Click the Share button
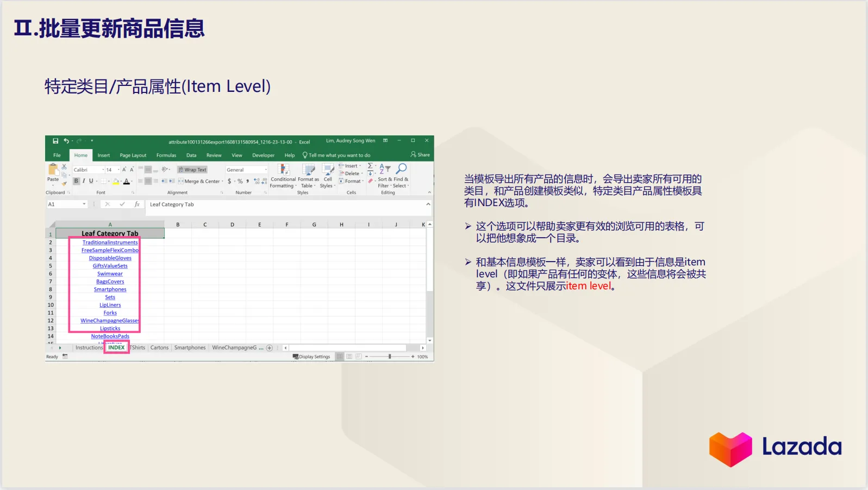 pos(420,155)
